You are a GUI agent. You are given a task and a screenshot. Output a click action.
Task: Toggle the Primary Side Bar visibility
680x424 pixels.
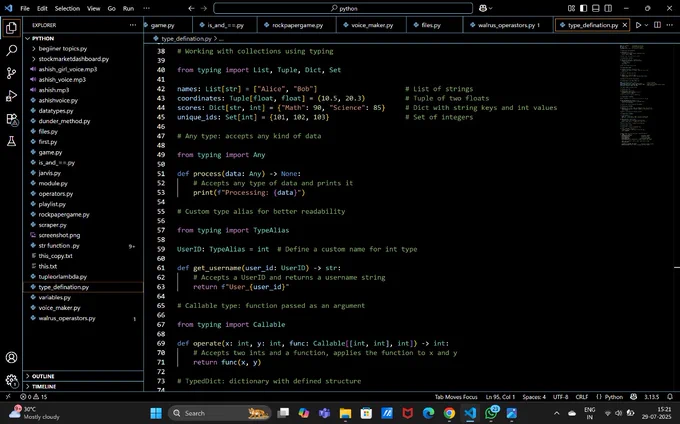584,8
